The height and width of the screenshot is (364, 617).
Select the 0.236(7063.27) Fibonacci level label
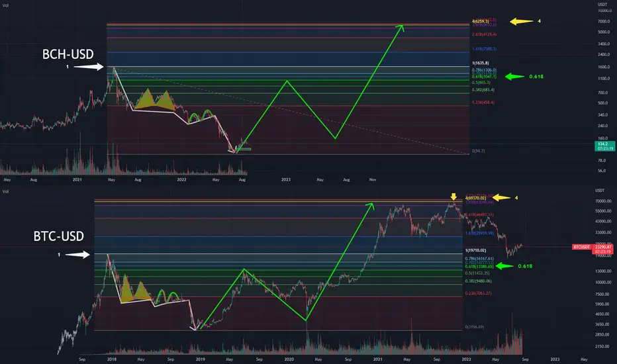point(478,294)
